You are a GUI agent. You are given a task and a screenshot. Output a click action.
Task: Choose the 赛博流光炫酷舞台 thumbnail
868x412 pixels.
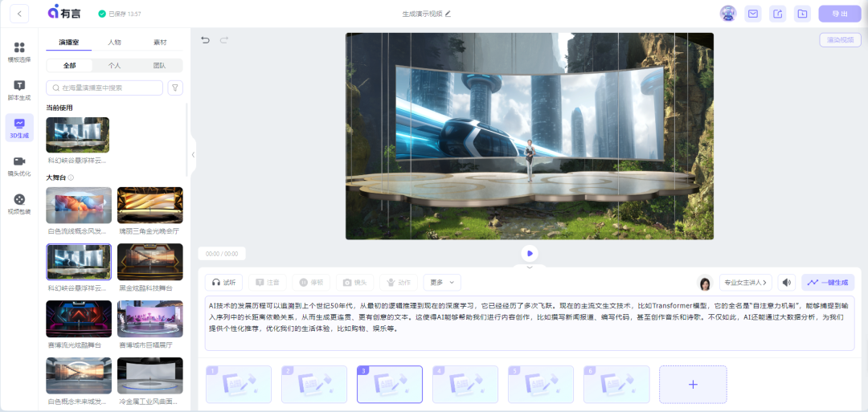[79, 319]
